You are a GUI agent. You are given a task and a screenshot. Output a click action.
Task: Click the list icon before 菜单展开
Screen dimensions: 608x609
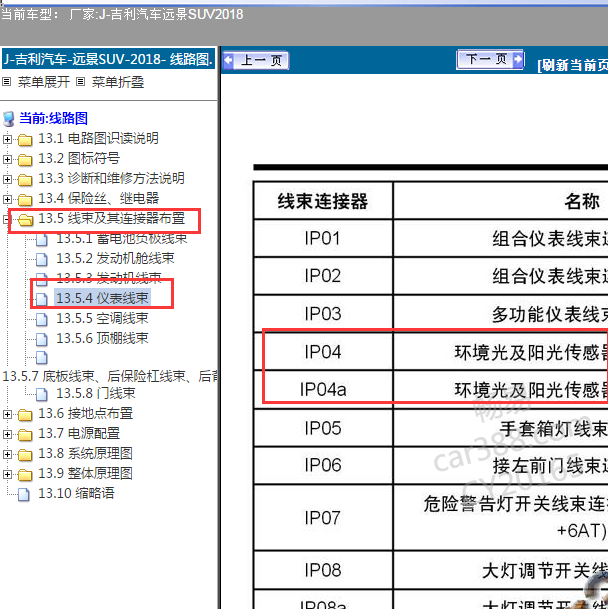[7, 82]
